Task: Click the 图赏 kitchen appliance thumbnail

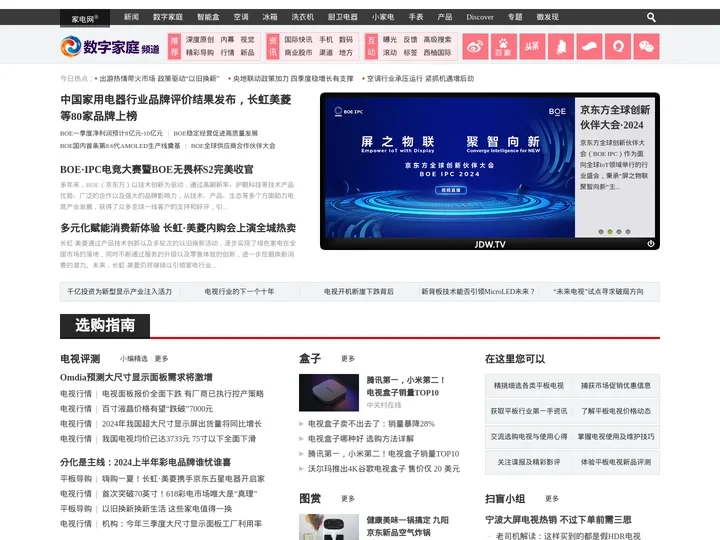Action: coord(329,527)
